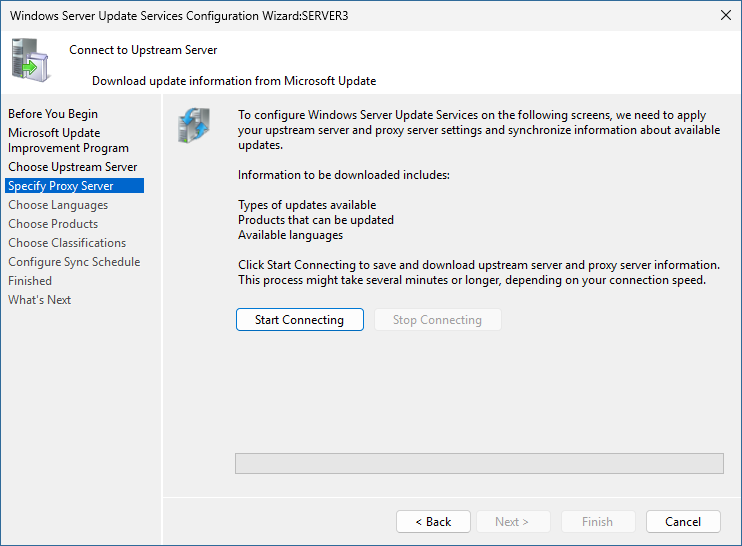
Task: Click the 'Types of updates available' line
Action: click(307, 205)
